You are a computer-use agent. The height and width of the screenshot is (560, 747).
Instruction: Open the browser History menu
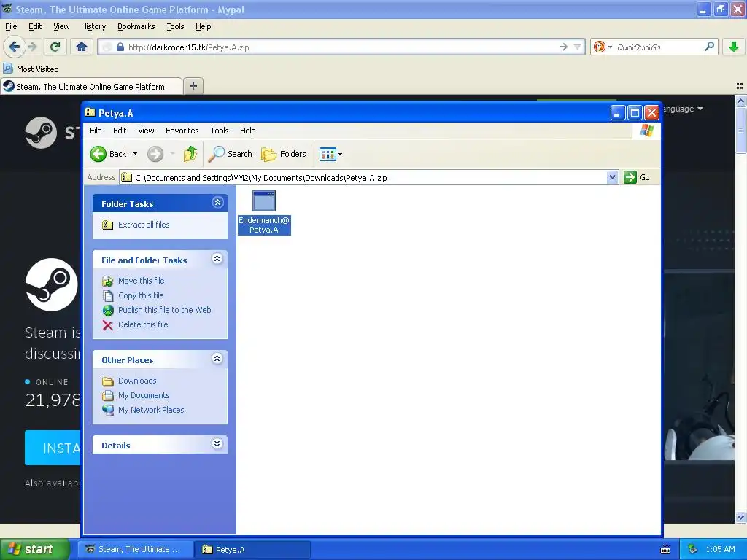tap(93, 27)
